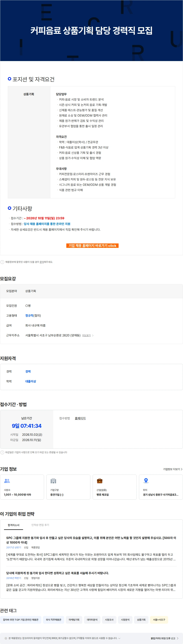Click the 정규직 employment type text
The image size is (183, 644).
(29, 316)
